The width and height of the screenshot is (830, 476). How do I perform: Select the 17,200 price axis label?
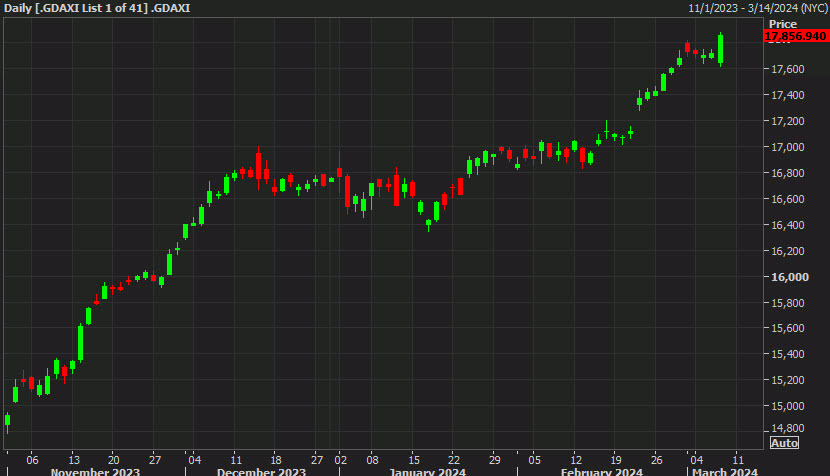point(788,121)
